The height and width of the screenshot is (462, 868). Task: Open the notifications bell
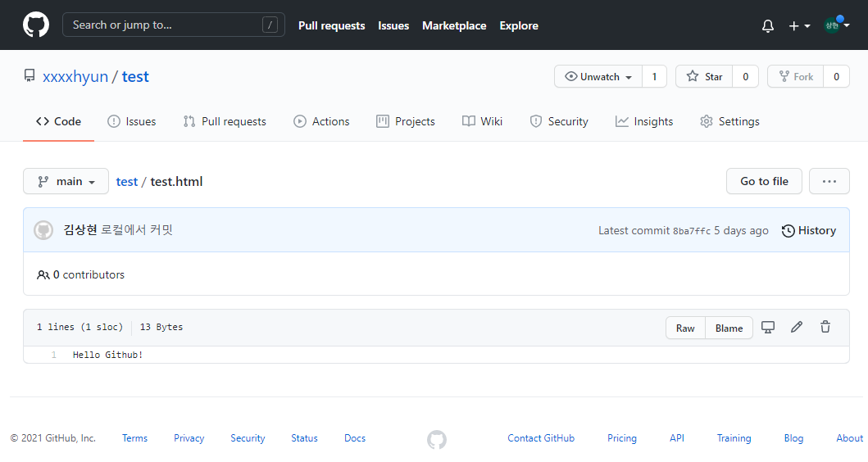tap(768, 26)
